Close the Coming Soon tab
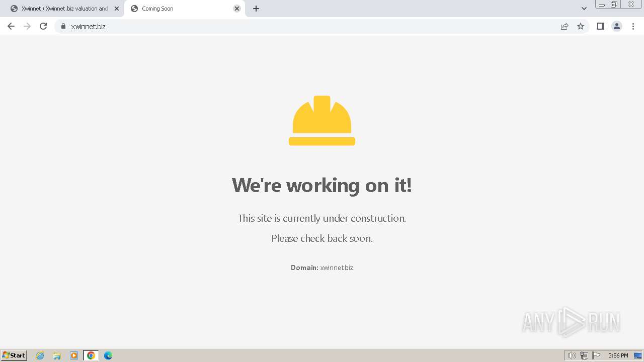Screen dimensions: 644x362 tap(237, 9)
